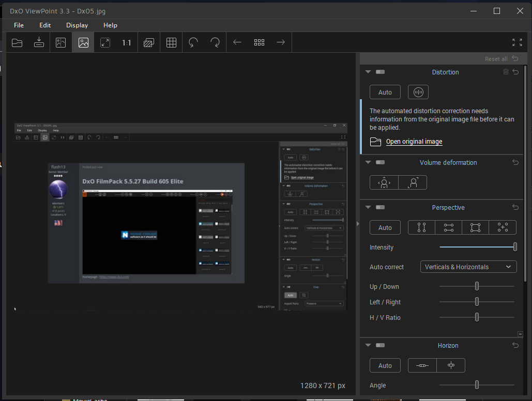Image resolution: width=532 pixels, height=401 pixels.
Task: Click the Horizon Angle slider handle
Action: tap(477, 384)
